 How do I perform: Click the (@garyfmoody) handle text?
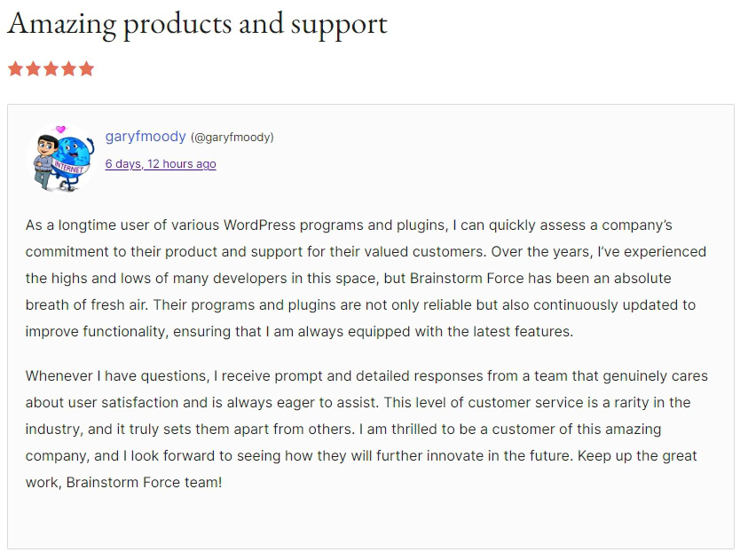pyautogui.click(x=232, y=138)
